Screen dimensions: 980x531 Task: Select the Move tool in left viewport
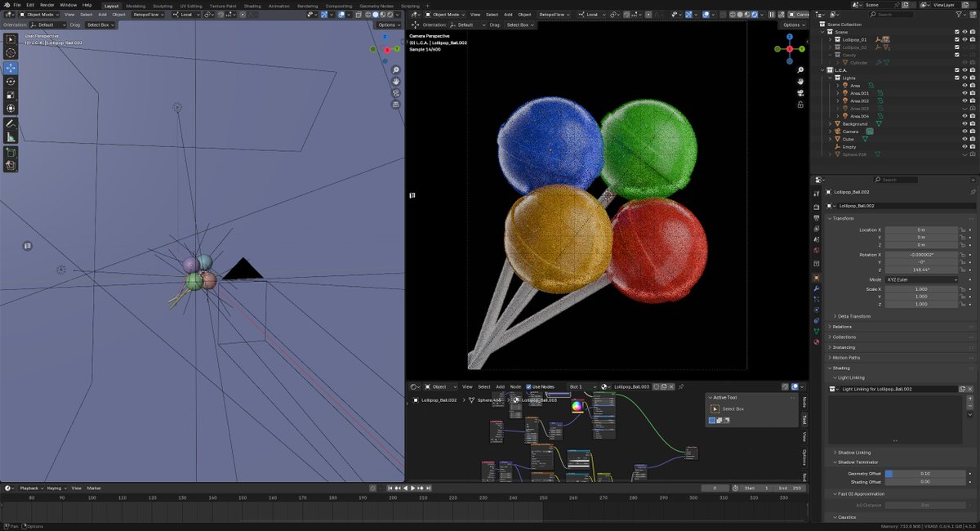click(11, 67)
